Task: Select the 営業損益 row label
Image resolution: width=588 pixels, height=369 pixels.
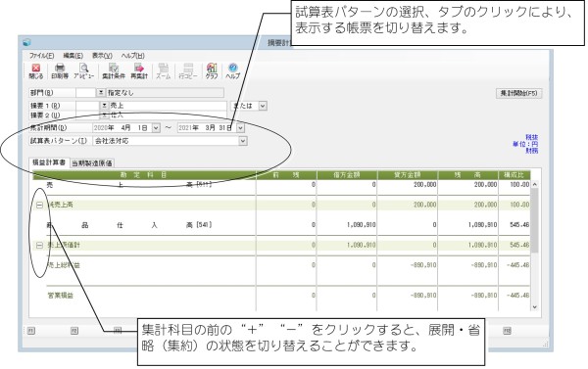Action: 61,296
